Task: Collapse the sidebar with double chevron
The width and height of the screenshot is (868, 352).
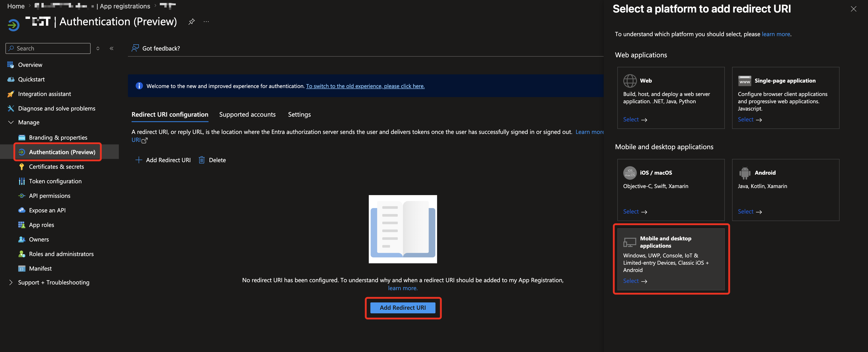Action: tap(112, 48)
